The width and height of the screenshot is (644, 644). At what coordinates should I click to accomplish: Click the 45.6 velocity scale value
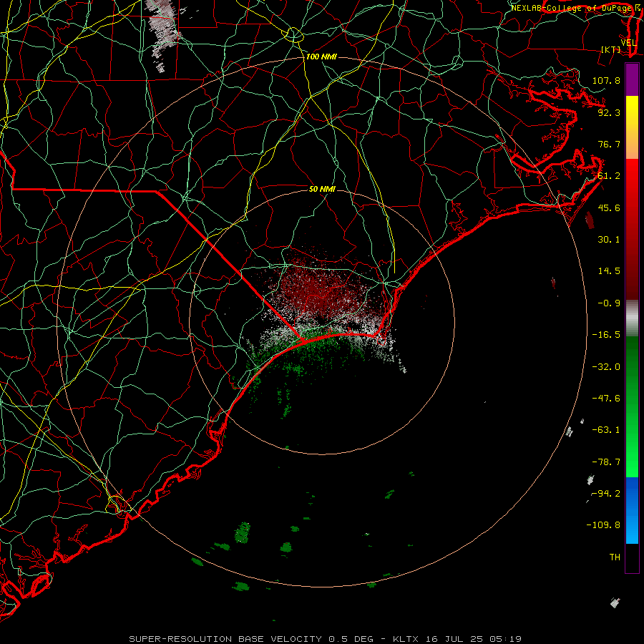(x=609, y=208)
